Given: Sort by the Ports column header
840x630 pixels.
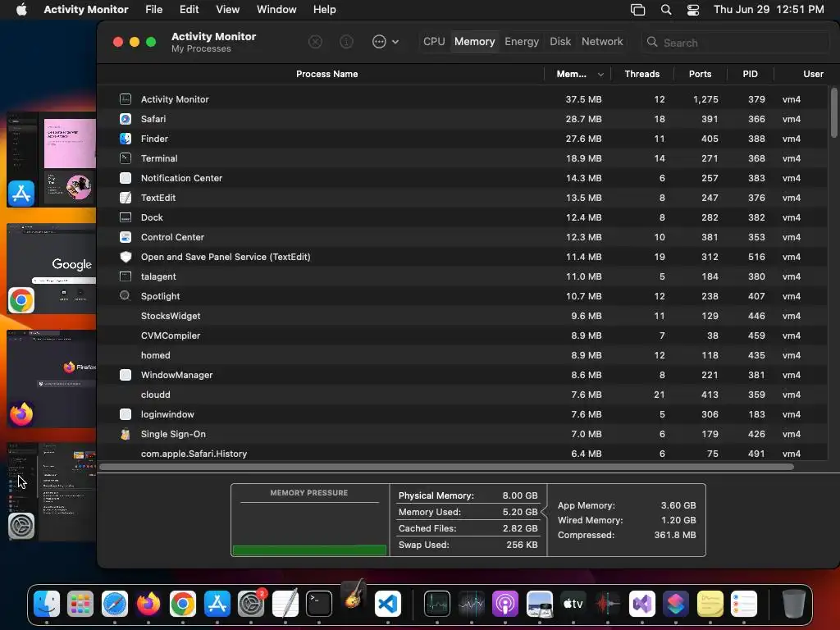Looking at the screenshot, I should (x=700, y=74).
